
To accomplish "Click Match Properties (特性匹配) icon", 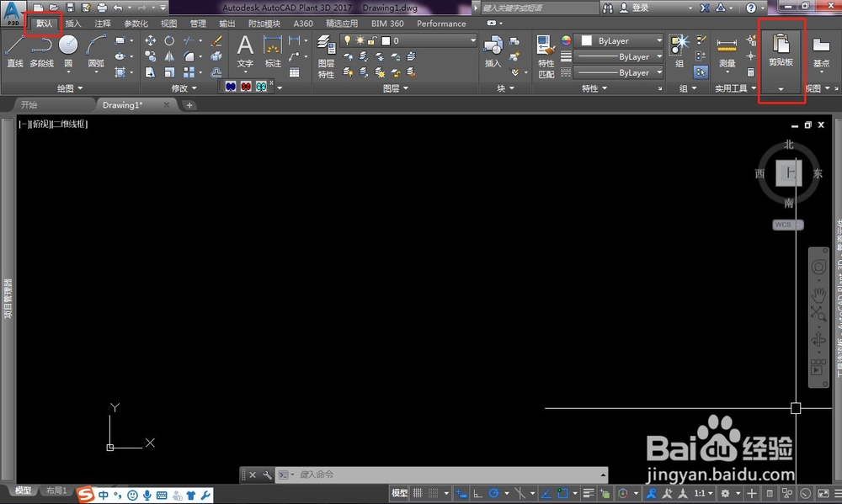I will [546, 56].
